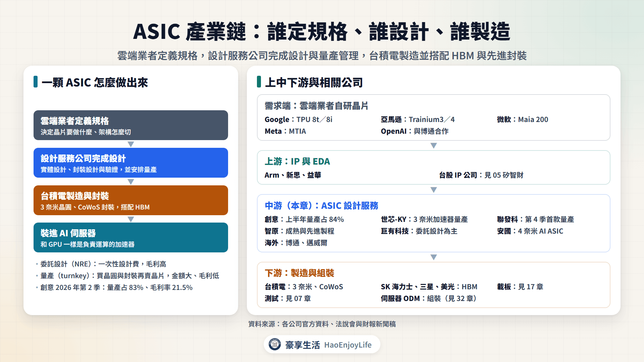Click 伺服器 ODM：組裝（見 32 章）entry
The width and height of the screenshot is (644, 362).
click(x=429, y=299)
